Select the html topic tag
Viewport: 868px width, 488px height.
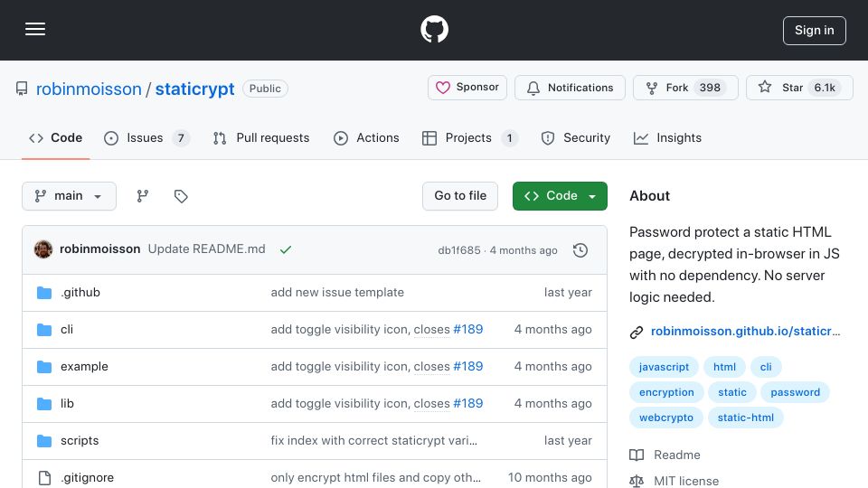coord(724,367)
